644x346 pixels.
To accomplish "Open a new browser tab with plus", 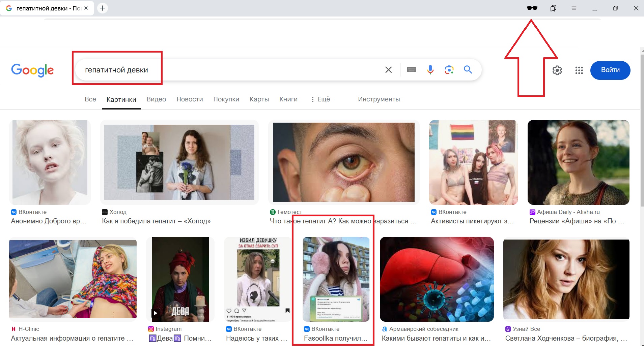I will coord(103,8).
